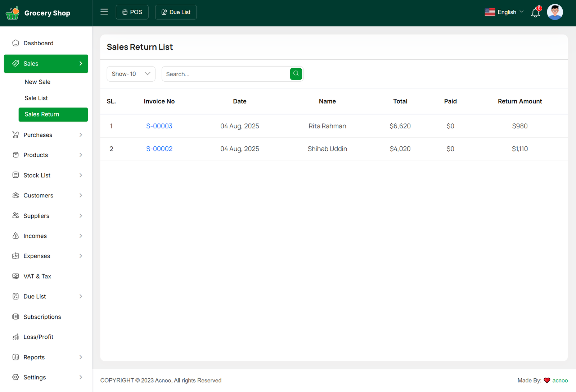Screen dimensions: 576x392
Task: Open invoice S-00003 link
Action: [159, 126]
